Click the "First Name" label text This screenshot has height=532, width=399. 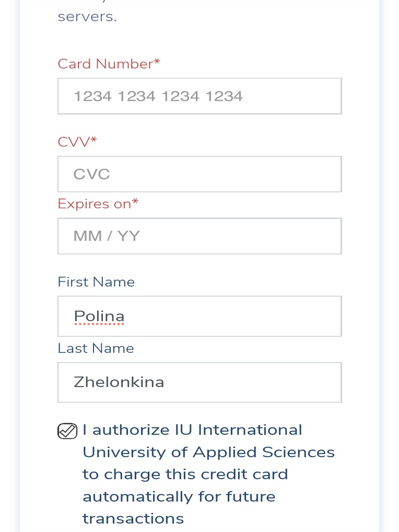coord(96,282)
